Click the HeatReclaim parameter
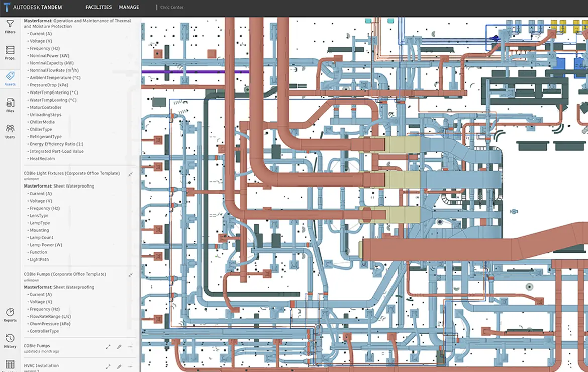Screen dimensions: 588x372 (42, 159)
